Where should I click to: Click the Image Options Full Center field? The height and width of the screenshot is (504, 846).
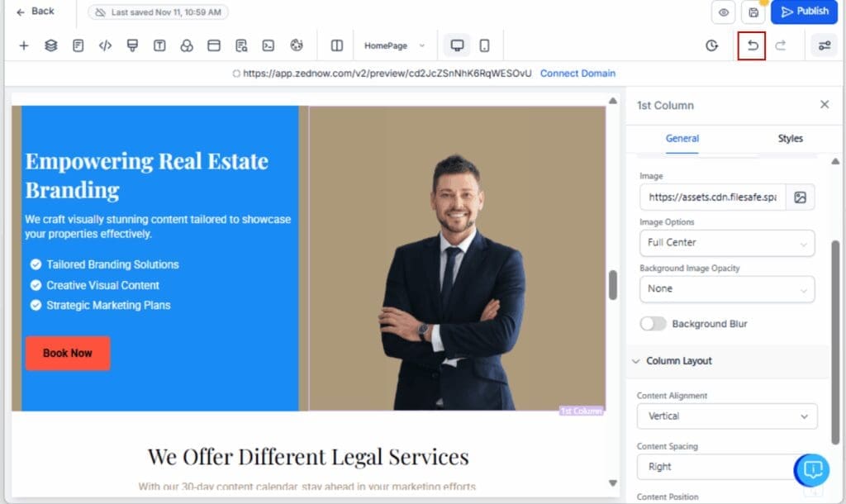tap(726, 243)
